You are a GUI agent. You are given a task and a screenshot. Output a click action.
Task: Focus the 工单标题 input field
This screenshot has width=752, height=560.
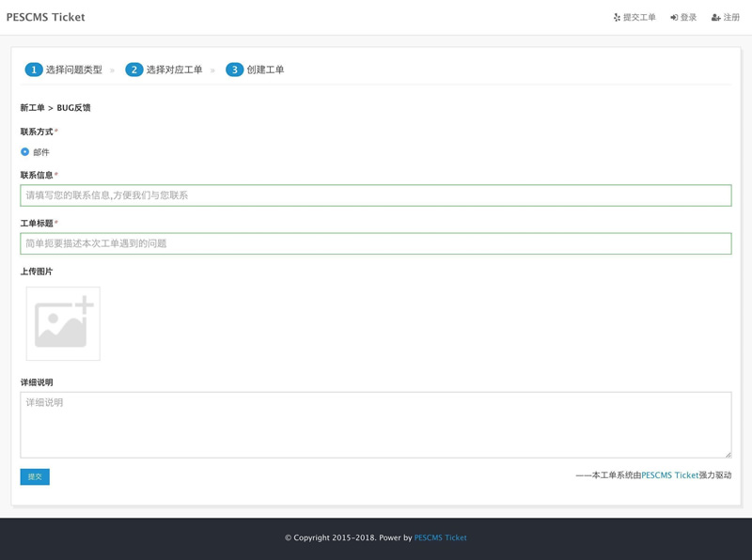(x=376, y=243)
